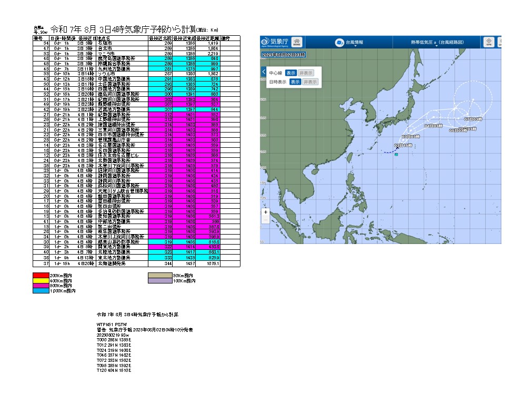Viewport: 532px width, 395px height.
Task: Click the 名古屋国道事務所 row name cell
Action: point(122,145)
